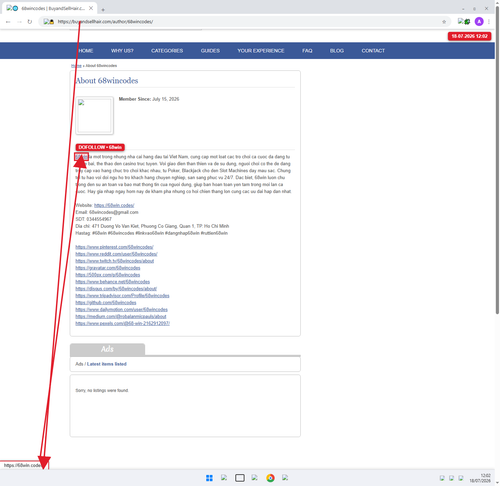
Task: Open the behance.net profile link
Action: pos(113,282)
